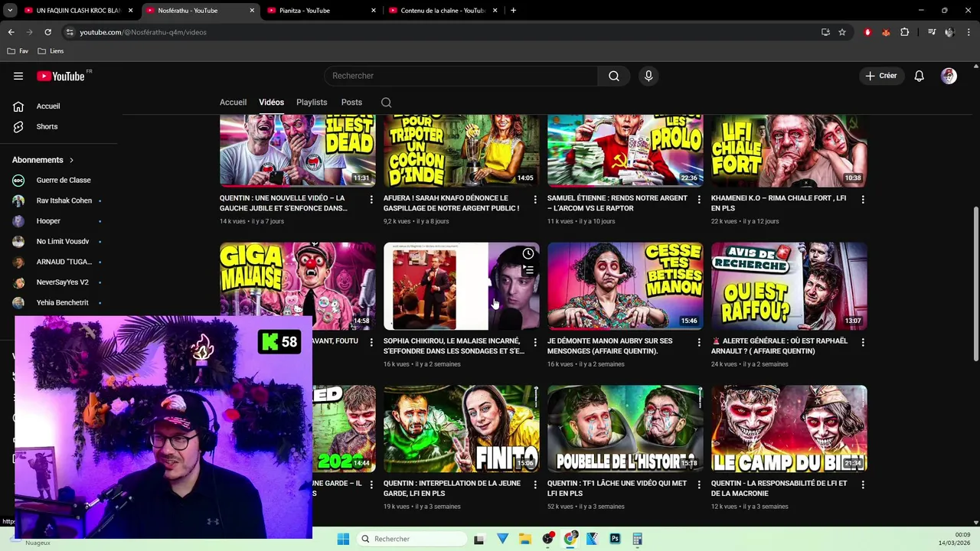980x551 pixels.
Task: Expand the Abonnements section chevron
Action: [x=72, y=160]
